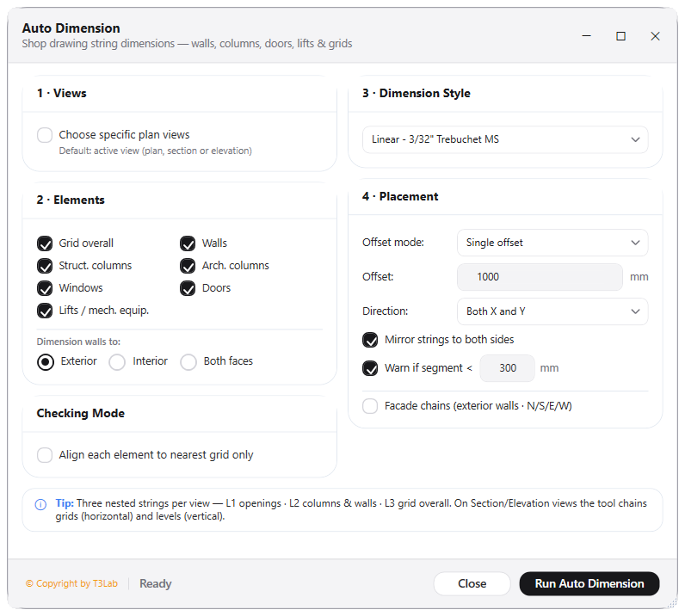Click the Dimension Style chevron arrow
Viewport: 685px width, 616px height.
[x=635, y=139]
